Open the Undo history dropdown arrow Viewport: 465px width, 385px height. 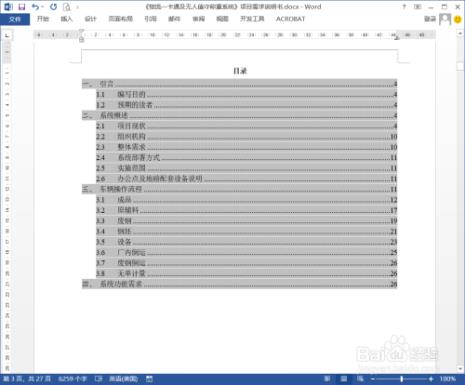pyautogui.click(x=43, y=7)
